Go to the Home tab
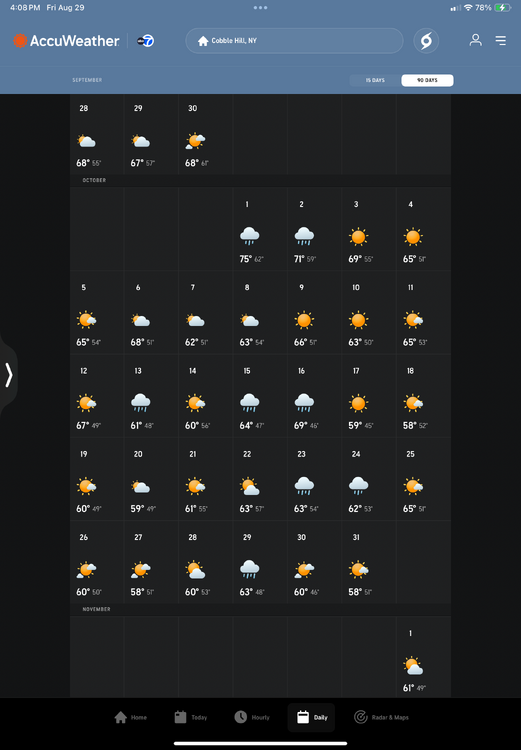The width and height of the screenshot is (521, 750). point(131,717)
